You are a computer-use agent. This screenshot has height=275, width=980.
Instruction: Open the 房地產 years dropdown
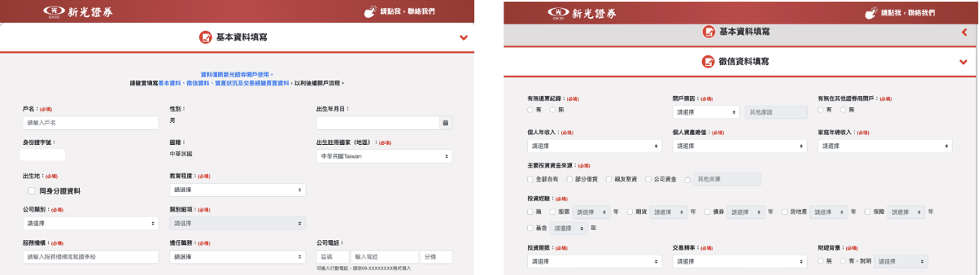pos(829,212)
